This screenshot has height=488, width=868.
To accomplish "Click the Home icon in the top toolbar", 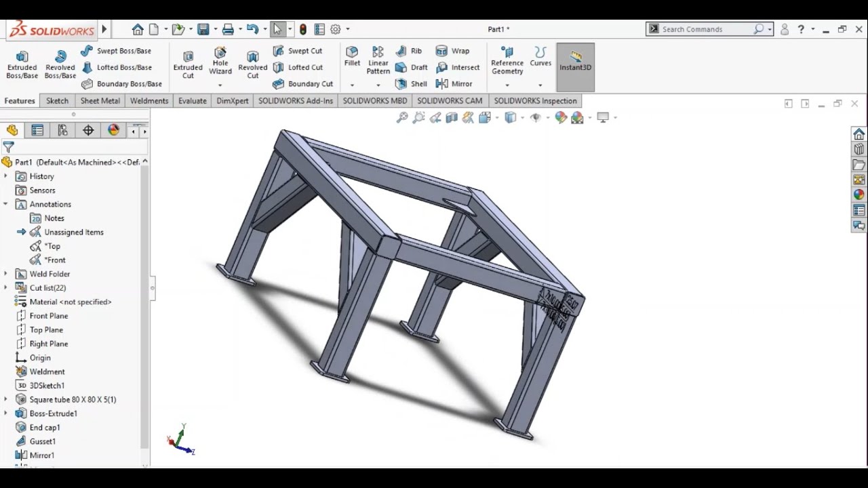I will (138, 29).
